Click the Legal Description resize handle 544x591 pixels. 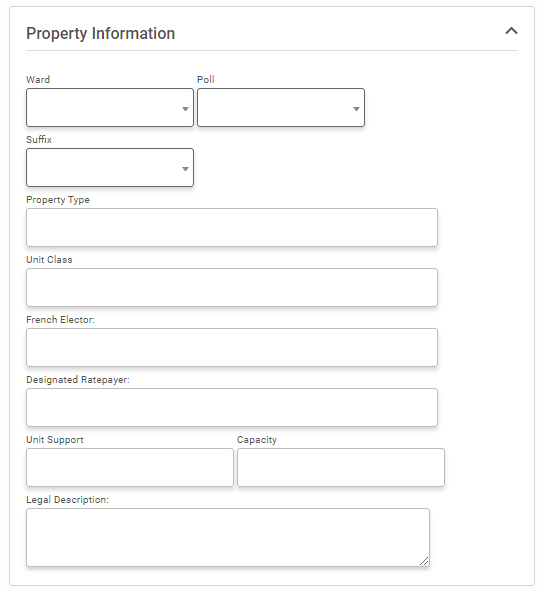tap(424, 561)
